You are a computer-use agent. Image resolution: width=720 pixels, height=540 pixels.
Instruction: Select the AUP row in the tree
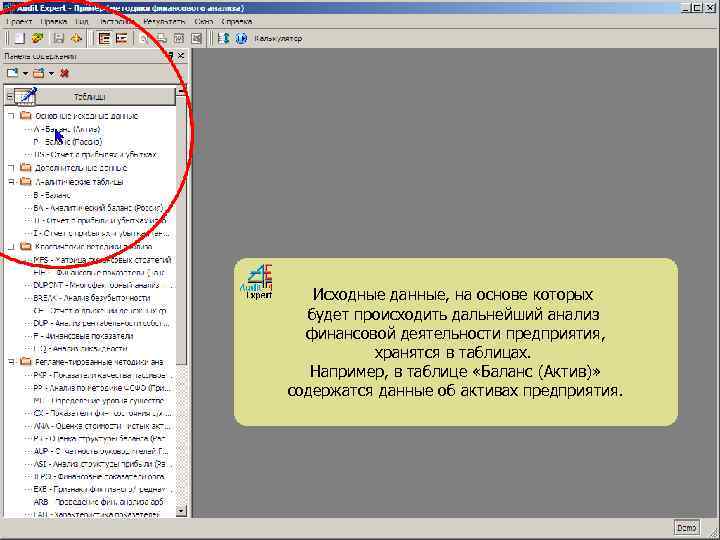(101, 451)
